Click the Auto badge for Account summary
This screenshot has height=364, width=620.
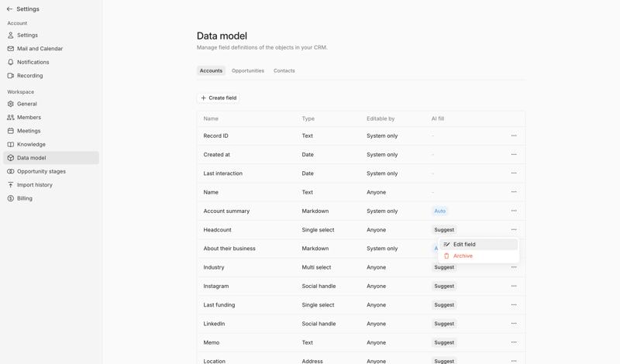439,211
